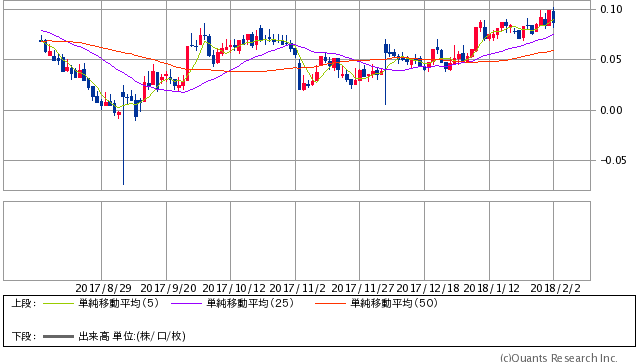The width and height of the screenshot is (638, 362).
Task: Click the 上段: legend heading
Action: (x=24, y=303)
